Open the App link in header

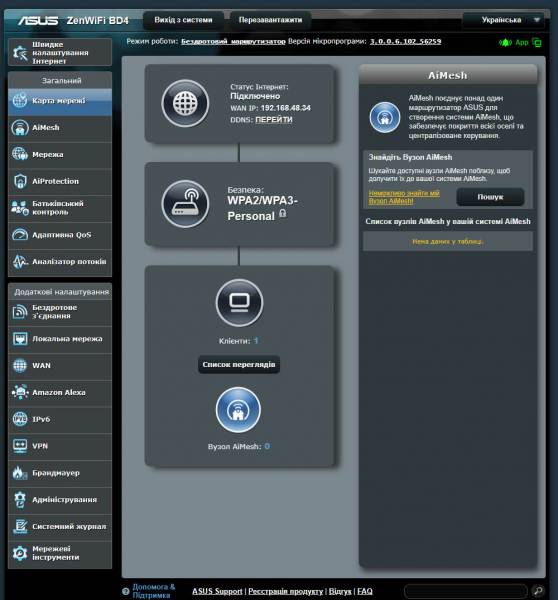pos(522,42)
